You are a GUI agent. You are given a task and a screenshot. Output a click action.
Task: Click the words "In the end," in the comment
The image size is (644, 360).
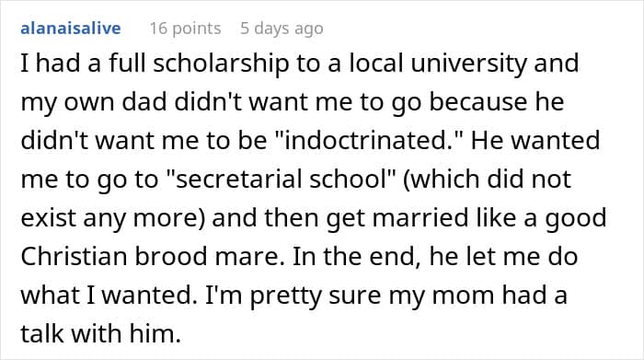click(357, 257)
